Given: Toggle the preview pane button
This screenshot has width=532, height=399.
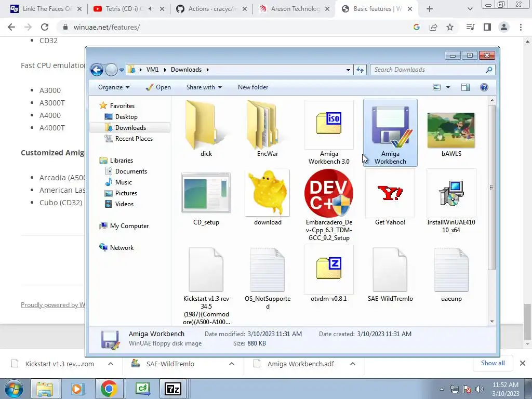Looking at the screenshot, I should tap(465, 87).
